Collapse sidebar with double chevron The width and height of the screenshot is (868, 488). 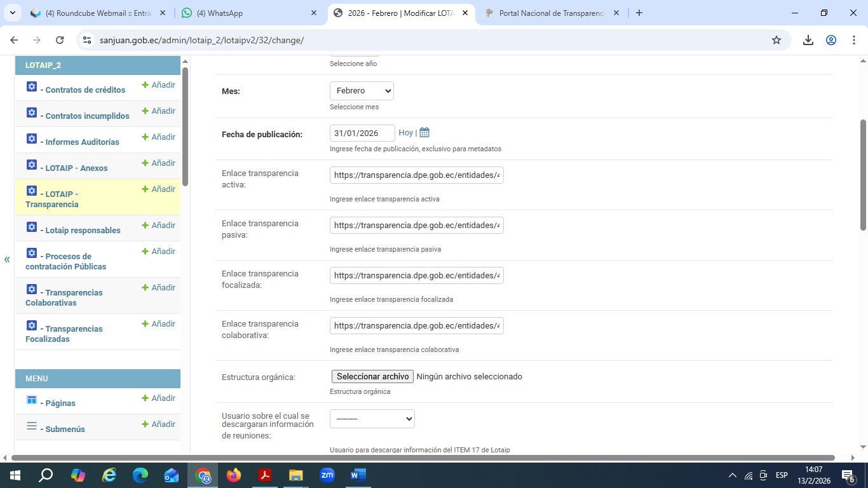[x=7, y=259]
